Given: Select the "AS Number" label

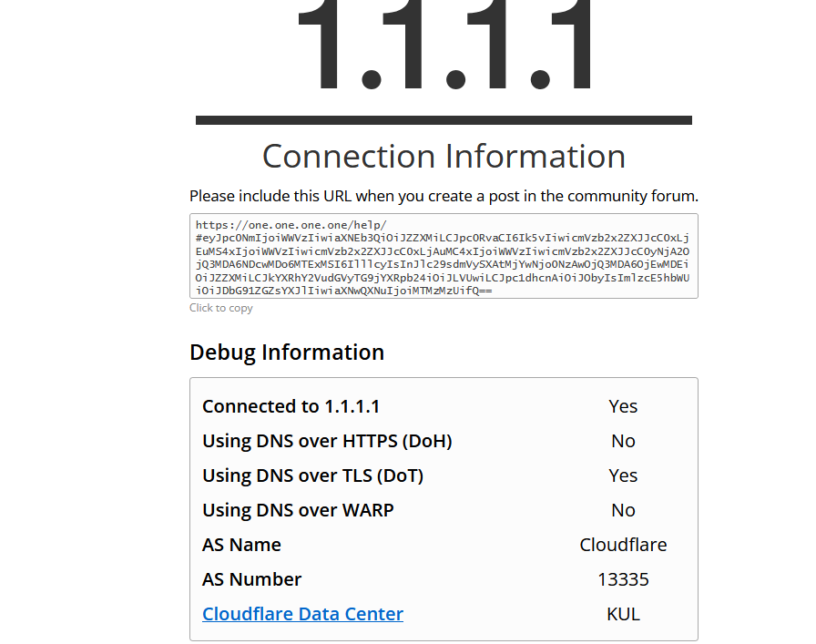Looking at the screenshot, I should click(x=251, y=579).
